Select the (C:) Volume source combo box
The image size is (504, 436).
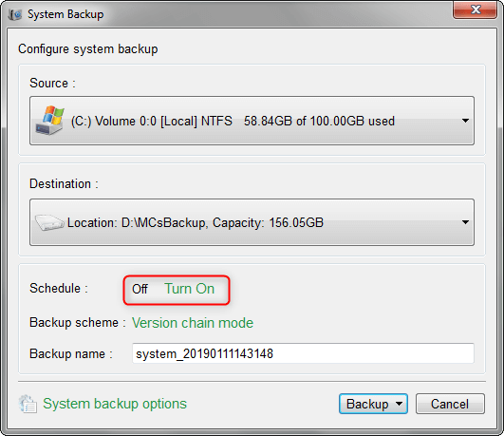[x=252, y=121]
